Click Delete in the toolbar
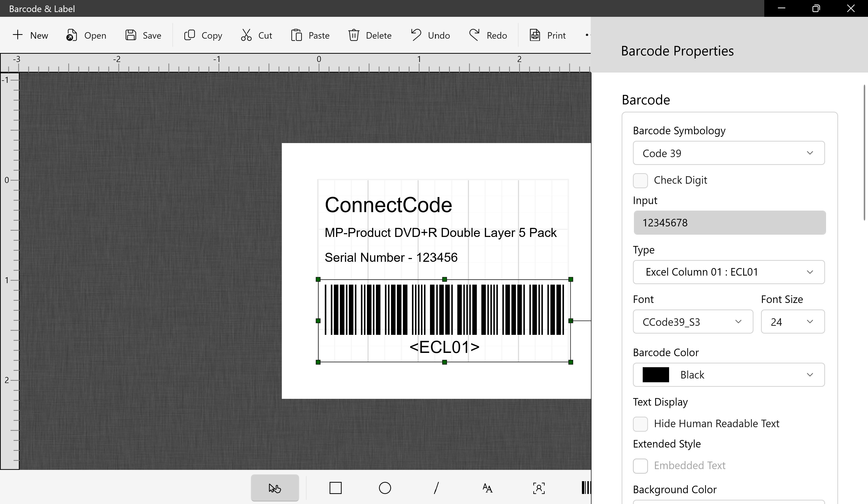 (370, 35)
